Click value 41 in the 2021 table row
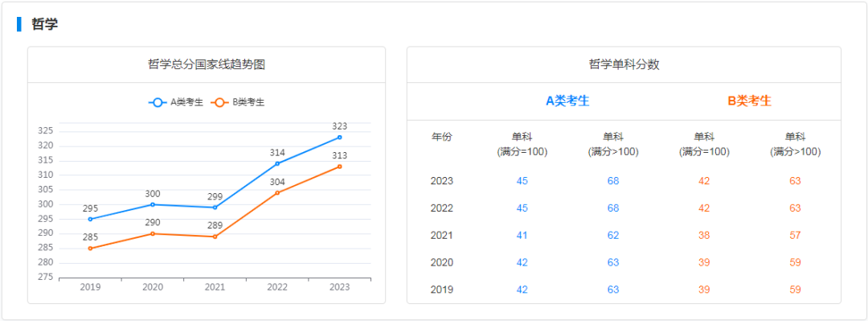This screenshot has width=868, height=321. tap(522, 235)
